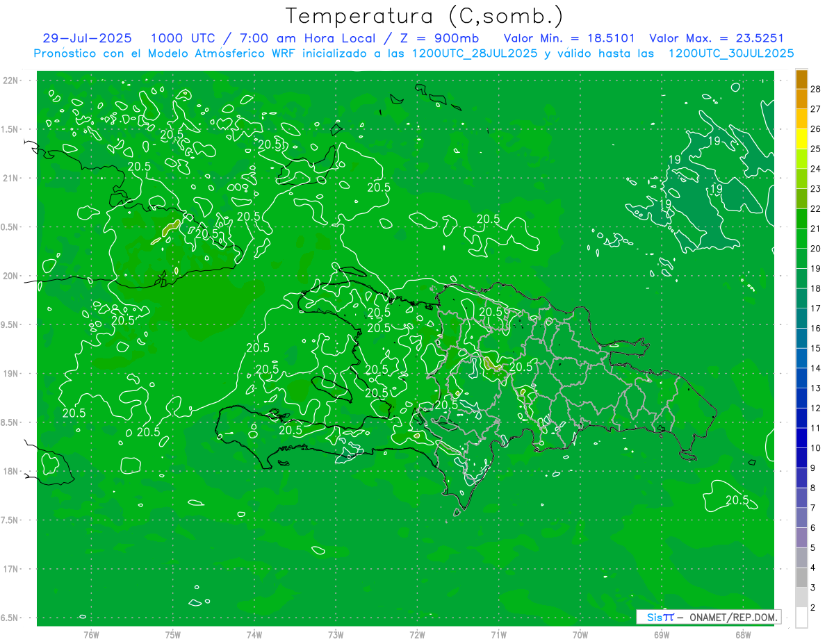Click the color scale label "8"

813,488
